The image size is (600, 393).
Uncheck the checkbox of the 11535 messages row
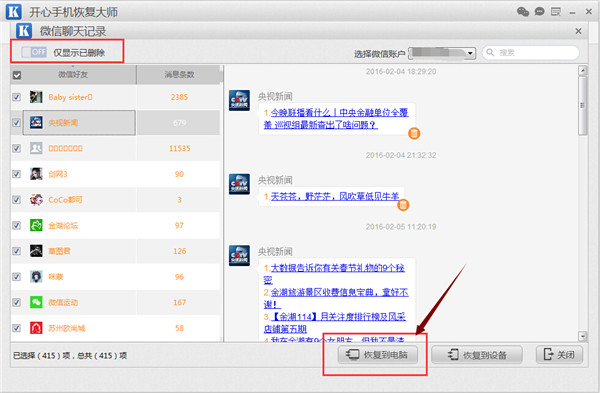click(16, 148)
